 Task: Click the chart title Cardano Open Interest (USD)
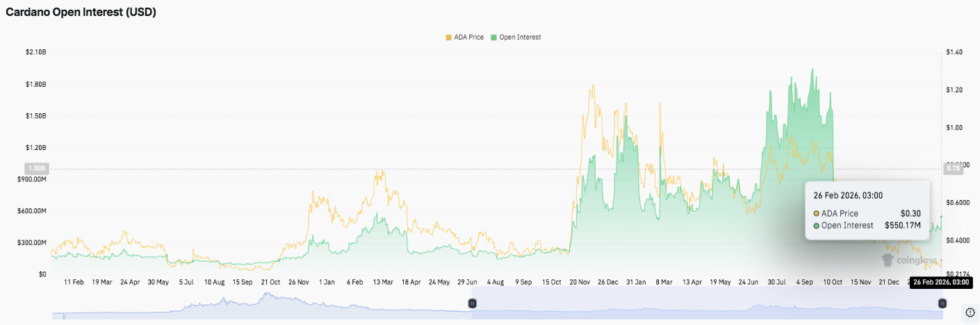pos(81,12)
